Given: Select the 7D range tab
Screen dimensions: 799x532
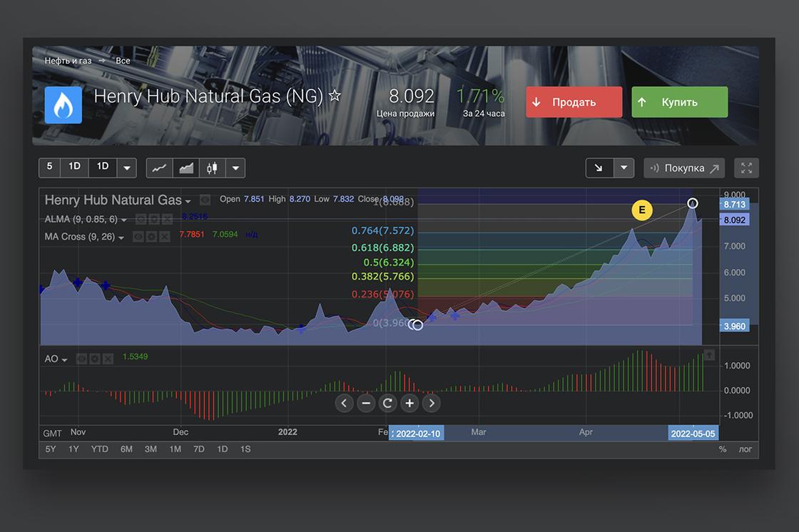Looking at the screenshot, I should 199,449.
